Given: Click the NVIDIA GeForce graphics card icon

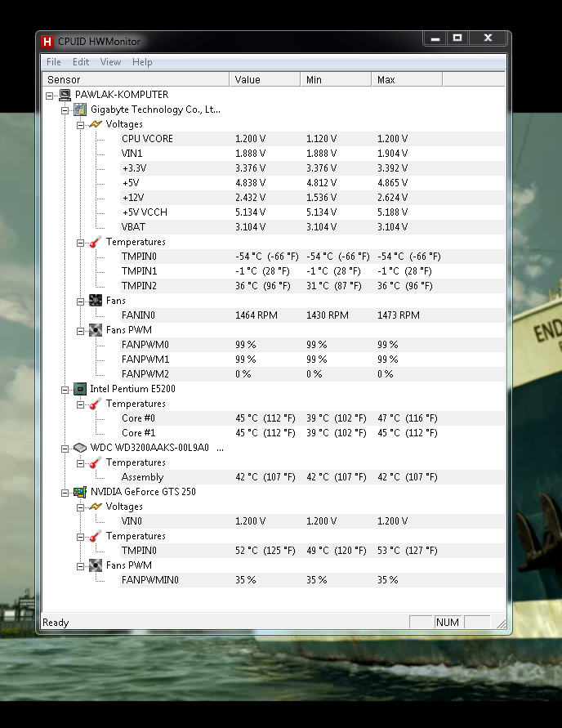Looking at the screenshot, I should (80, 492).
